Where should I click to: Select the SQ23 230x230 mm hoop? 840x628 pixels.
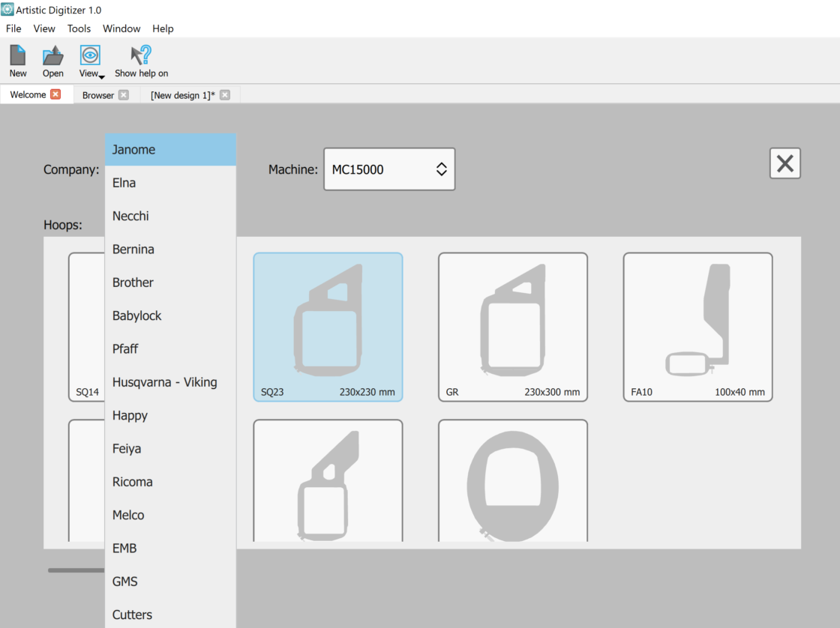pos(328,327)
